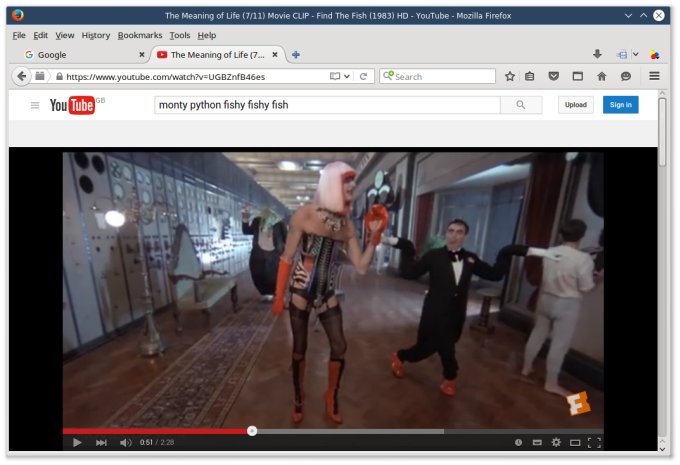Image resolution: width=680 pixels, height=465 pixels.
Task: Focus the YouTube search field
Action: point(327,105)
